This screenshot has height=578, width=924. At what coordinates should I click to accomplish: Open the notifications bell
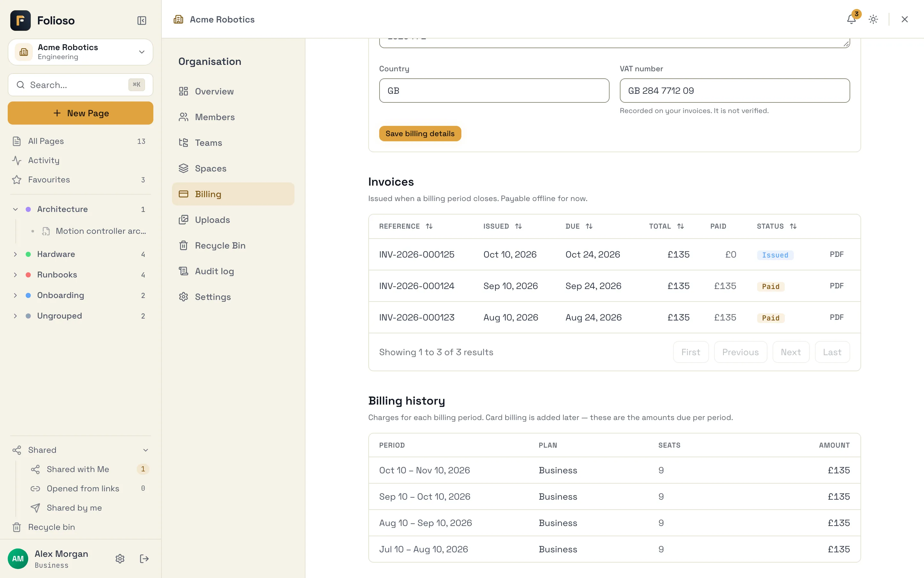click(851, 19)
